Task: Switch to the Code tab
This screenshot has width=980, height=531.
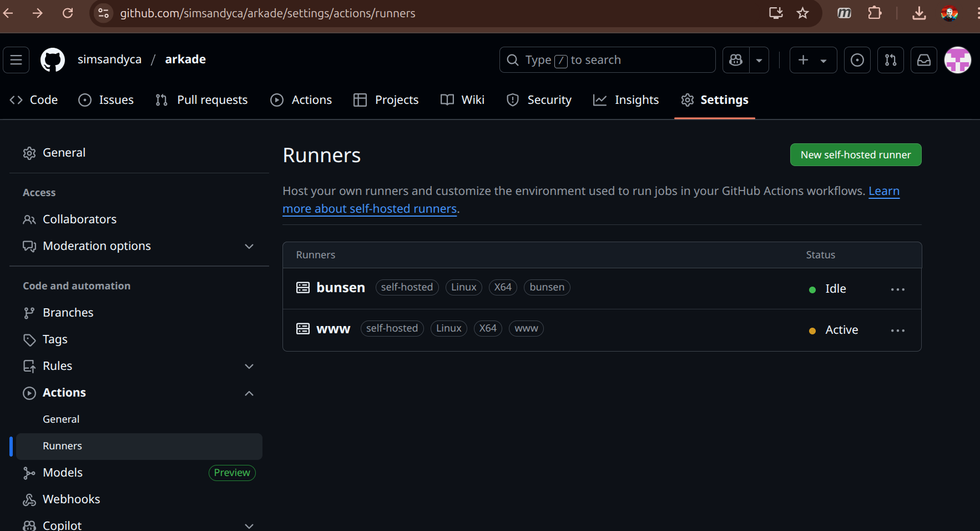Action: [x=34, y=100]
